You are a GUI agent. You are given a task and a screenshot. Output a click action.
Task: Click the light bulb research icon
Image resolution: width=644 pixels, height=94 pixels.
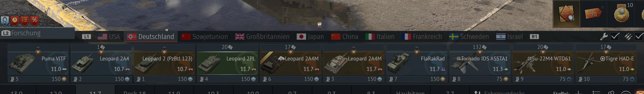coord(5,21)
